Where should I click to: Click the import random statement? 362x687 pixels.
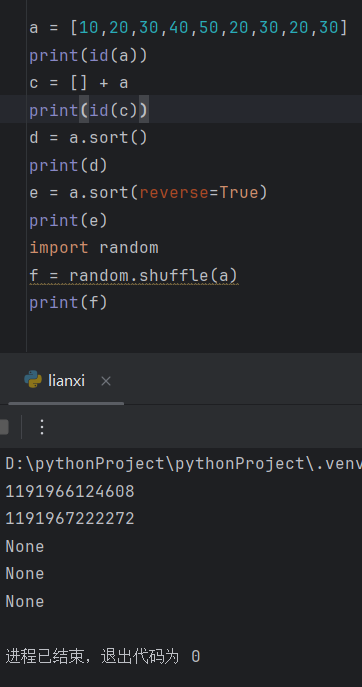(94, 248)
